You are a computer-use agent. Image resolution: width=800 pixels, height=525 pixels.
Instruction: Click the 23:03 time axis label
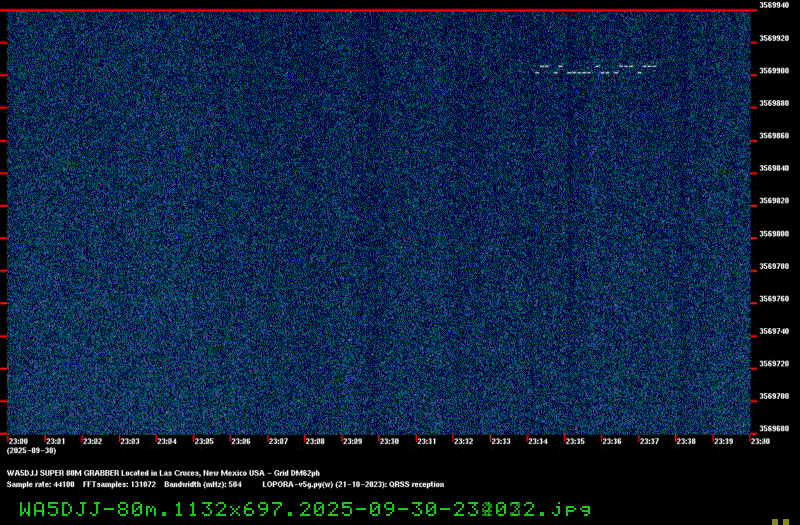(130, 441)
